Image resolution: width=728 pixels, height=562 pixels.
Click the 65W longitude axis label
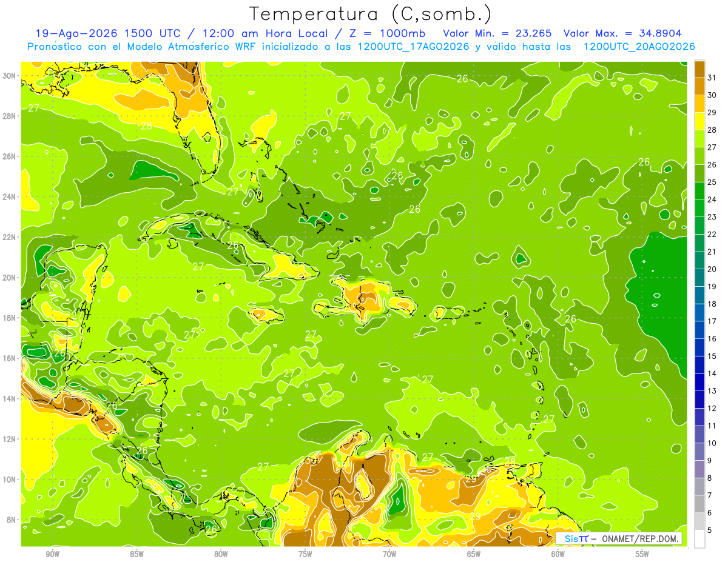pyautogui.click(x=474, y=554)
